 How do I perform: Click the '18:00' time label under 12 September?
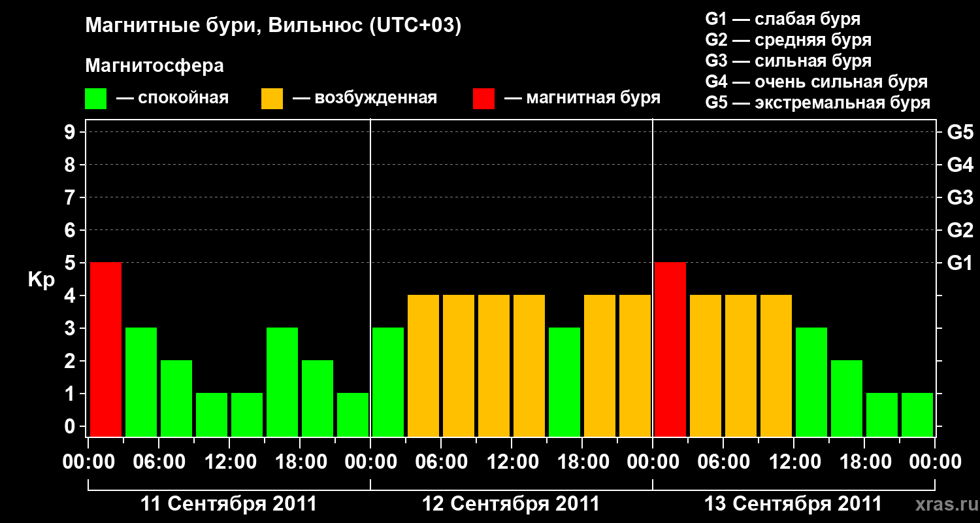(582, 462)
